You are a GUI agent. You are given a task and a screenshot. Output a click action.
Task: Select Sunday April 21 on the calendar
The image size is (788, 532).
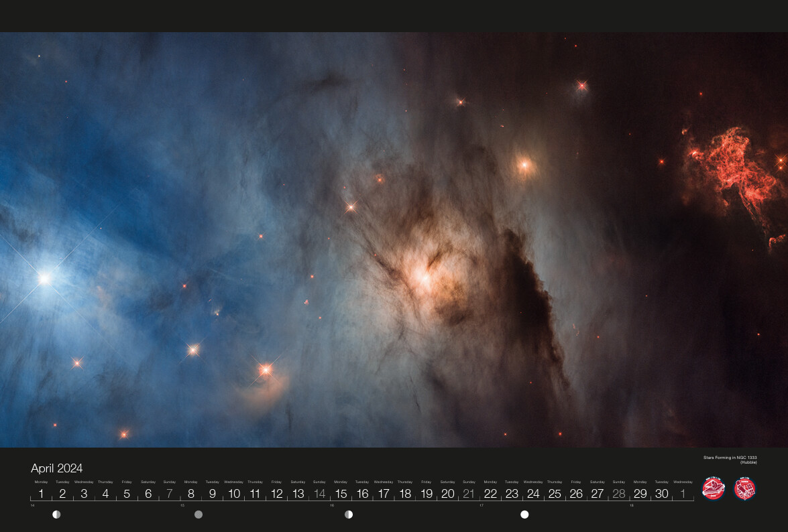469,493
